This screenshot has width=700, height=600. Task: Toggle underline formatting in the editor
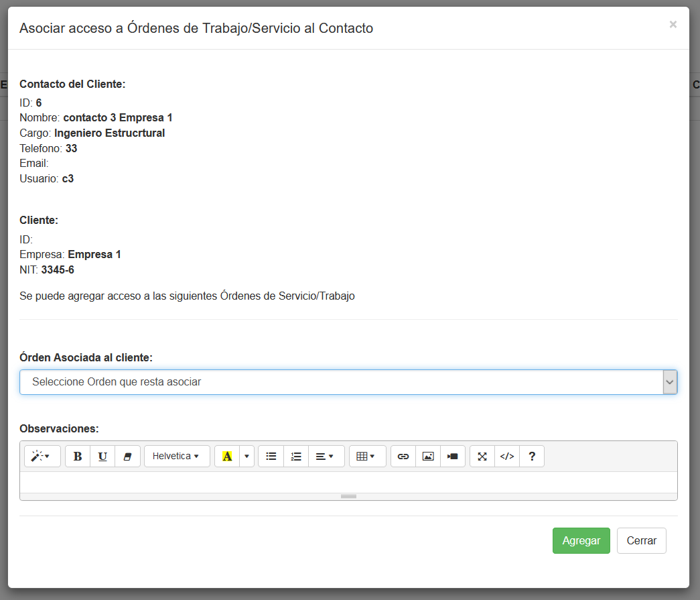102,457
